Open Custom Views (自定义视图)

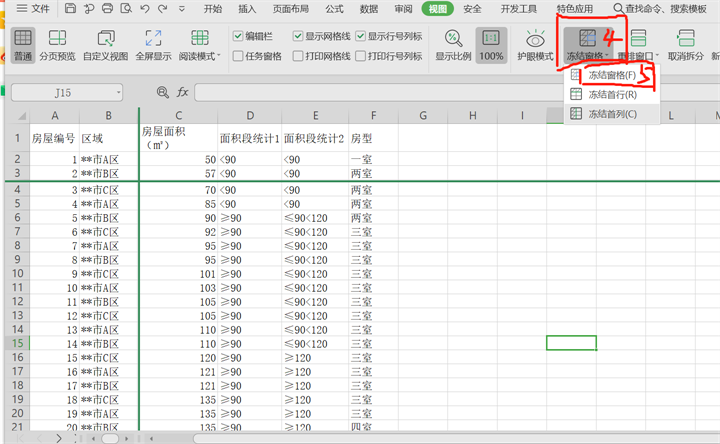click(105, 40)
